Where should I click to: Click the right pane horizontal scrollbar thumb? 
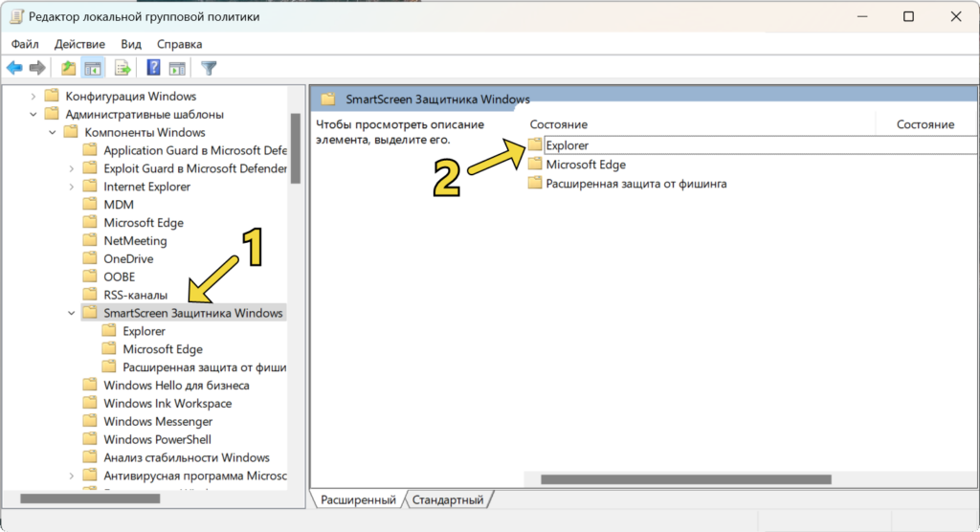click(x=689, y=479)
